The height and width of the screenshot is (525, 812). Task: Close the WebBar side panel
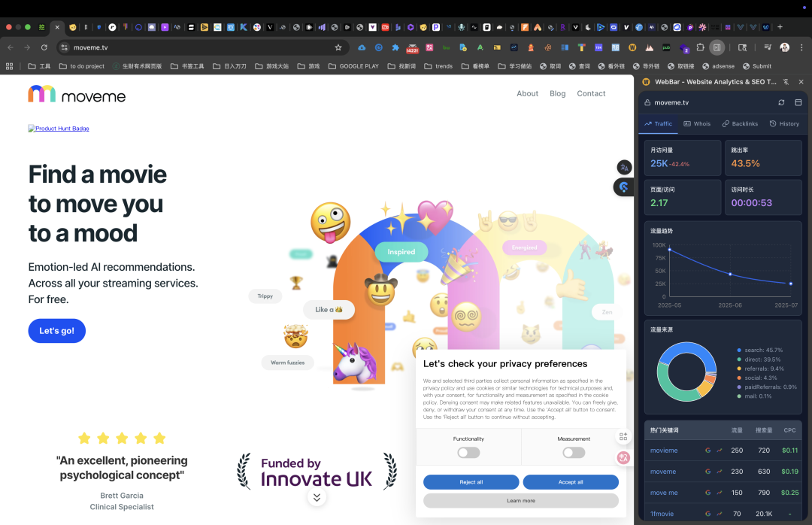point(801,82)
